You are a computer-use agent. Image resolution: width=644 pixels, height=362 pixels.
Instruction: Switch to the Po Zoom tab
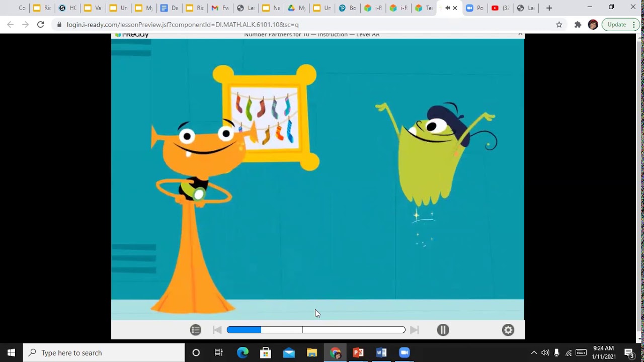[x=475, y=8]
